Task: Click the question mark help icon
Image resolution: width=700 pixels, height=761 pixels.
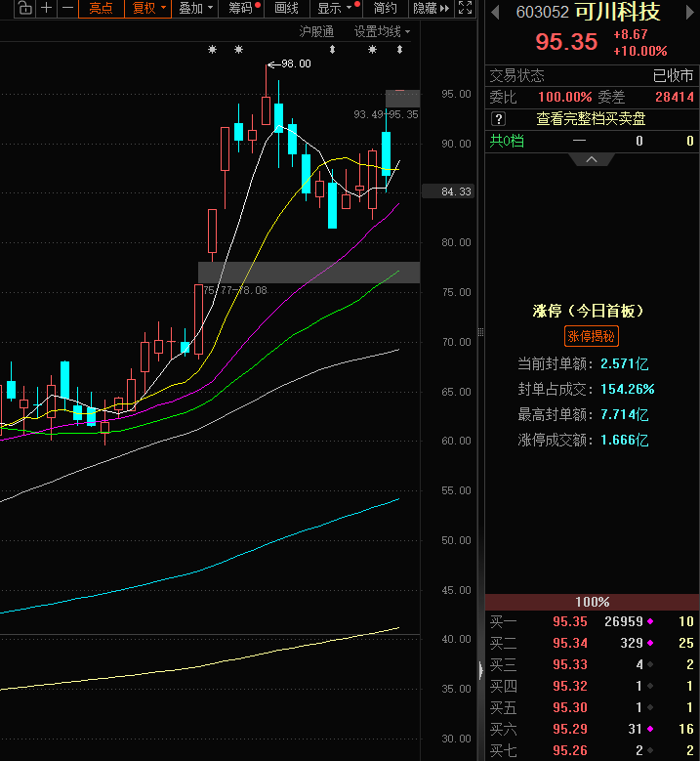Action: coord(498,119)
